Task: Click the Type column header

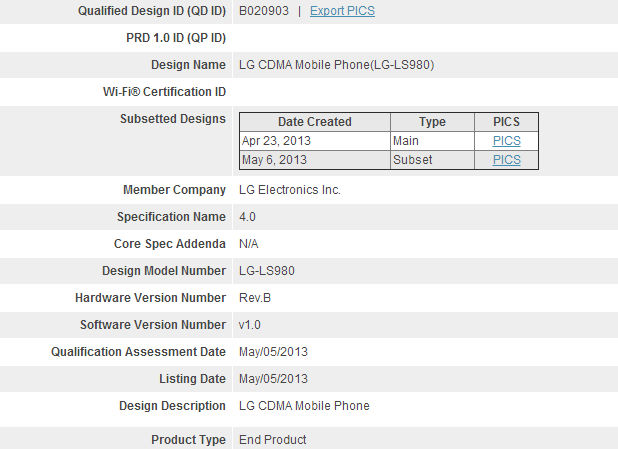Action: (432, 122)
